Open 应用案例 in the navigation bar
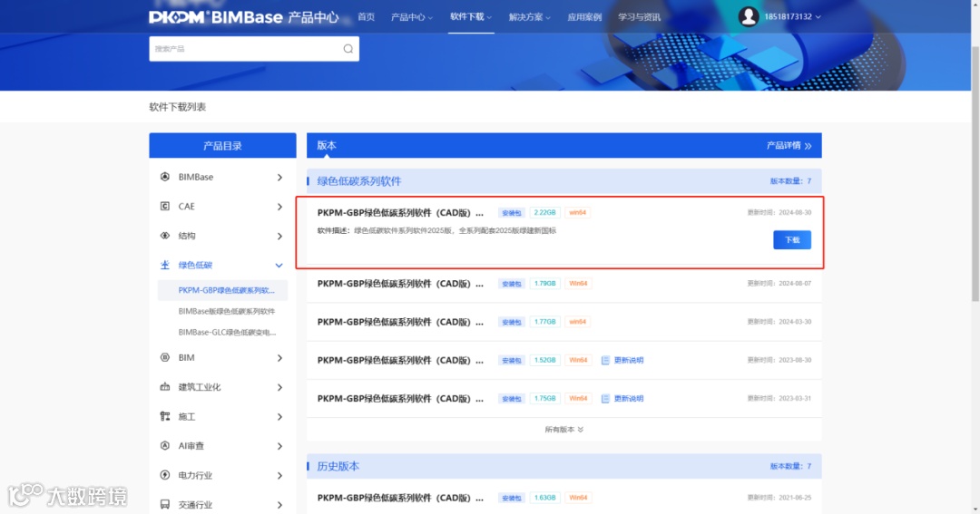 pos(584,17)
